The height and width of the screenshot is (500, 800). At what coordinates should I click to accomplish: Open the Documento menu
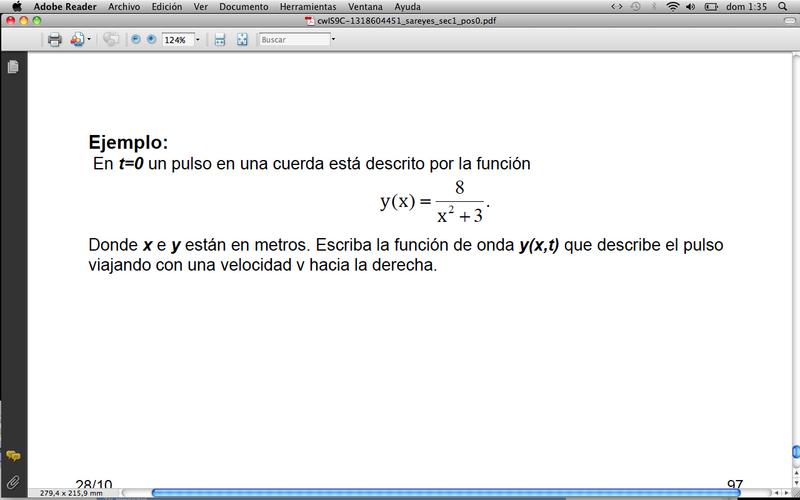243,6
